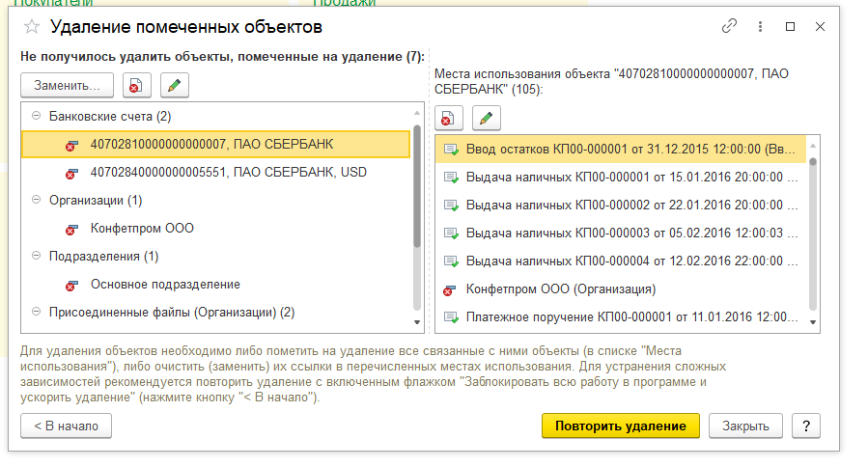The width and height of the screenshot is (868, 467).
Task: Click deletion-mark icon beside Конфетпром ООО in left tree
Action: tap(71, 229)
